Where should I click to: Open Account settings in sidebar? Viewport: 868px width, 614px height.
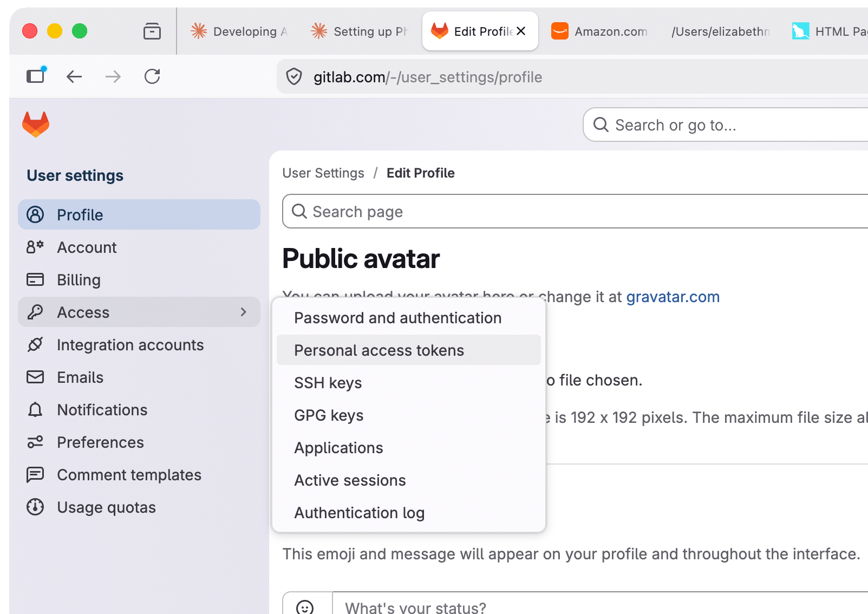coord(139,247)
